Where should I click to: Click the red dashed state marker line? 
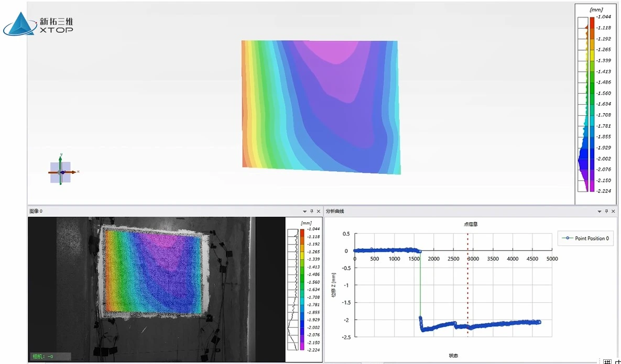coord(467,283)
